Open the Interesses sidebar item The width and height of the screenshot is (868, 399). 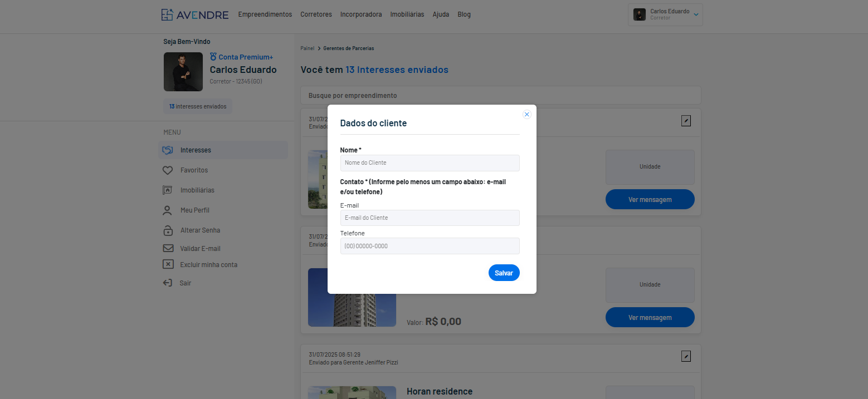(x=223, y=150)
